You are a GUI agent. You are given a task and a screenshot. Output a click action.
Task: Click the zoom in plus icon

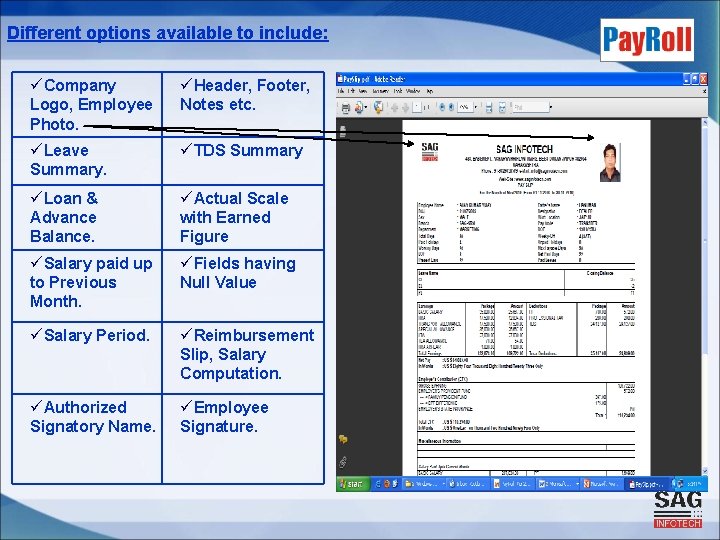[451, 107]
